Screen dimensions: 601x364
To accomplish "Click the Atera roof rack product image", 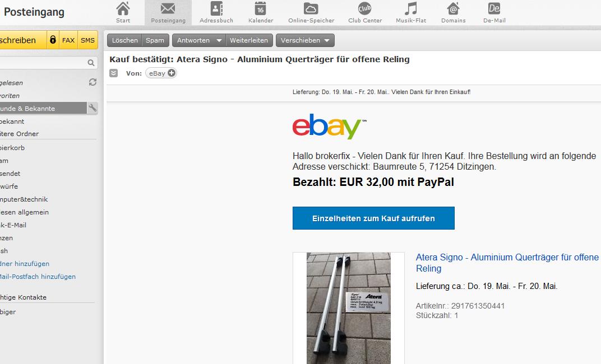I will pos(348,308).
